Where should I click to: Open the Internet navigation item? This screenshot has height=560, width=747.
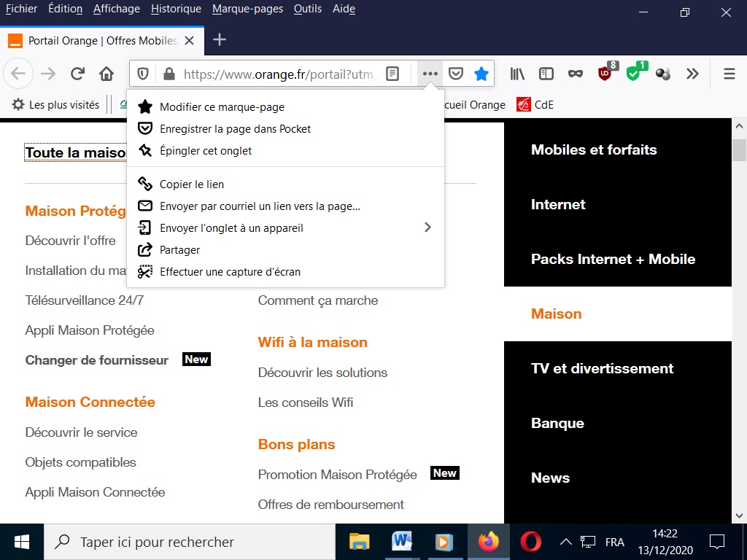point(558,204)
